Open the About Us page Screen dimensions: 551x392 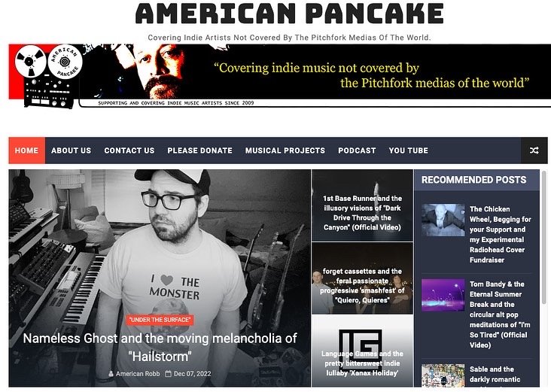71,150
